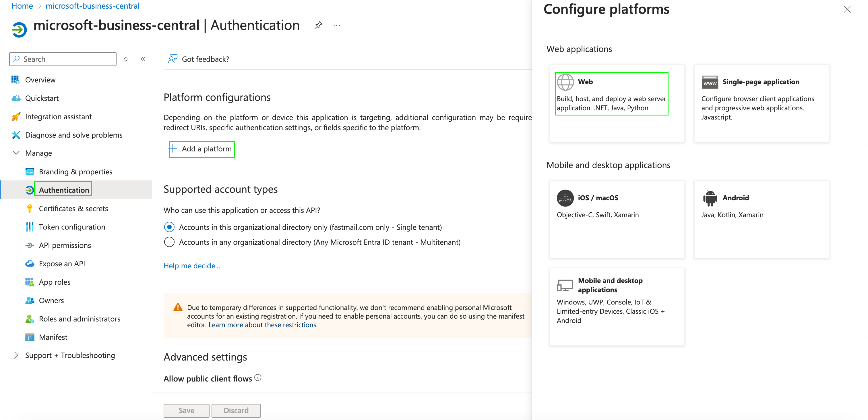Viewport: 868px width, 420px height.
Task: Click the Branding & properties icon
Action: pyautogui.click(x=30, y=172)
